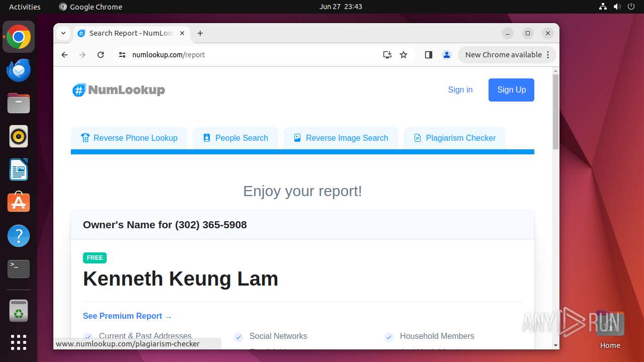Open the Chrome profile avatar
The width and height of the screenshot is (644, 362).
(x=446, y=55)
